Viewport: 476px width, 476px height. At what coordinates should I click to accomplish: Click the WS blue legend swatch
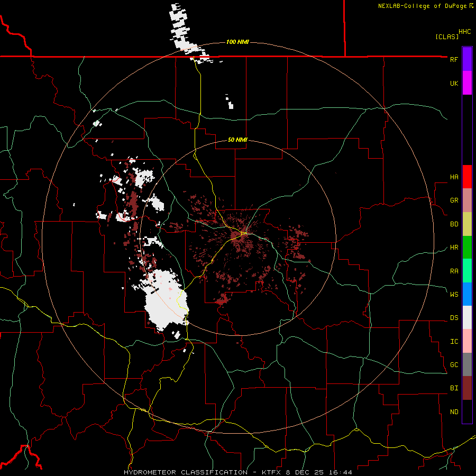point(467,294)
